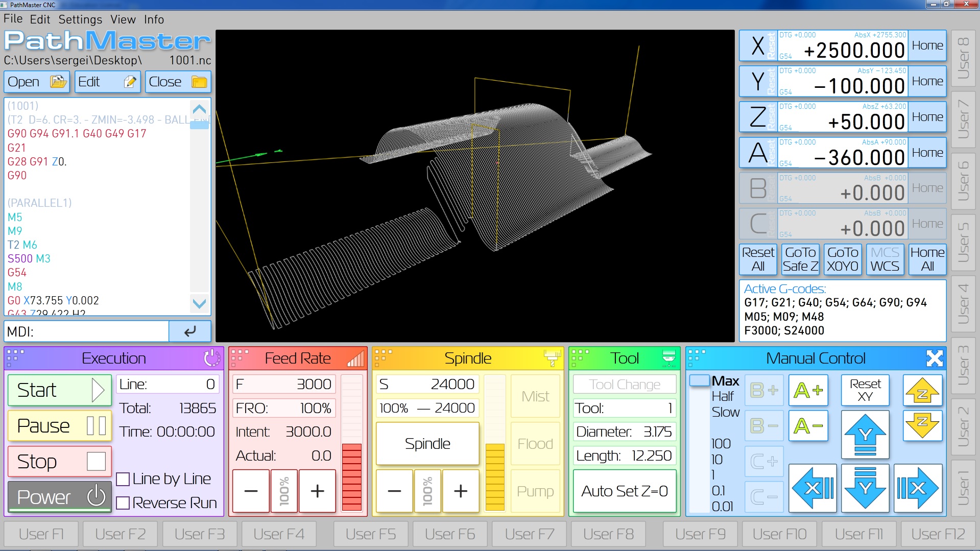The width and height of the screenshot is (980, 551).
Task: Reset feed rate override to 100%
Action: point(284,491)
